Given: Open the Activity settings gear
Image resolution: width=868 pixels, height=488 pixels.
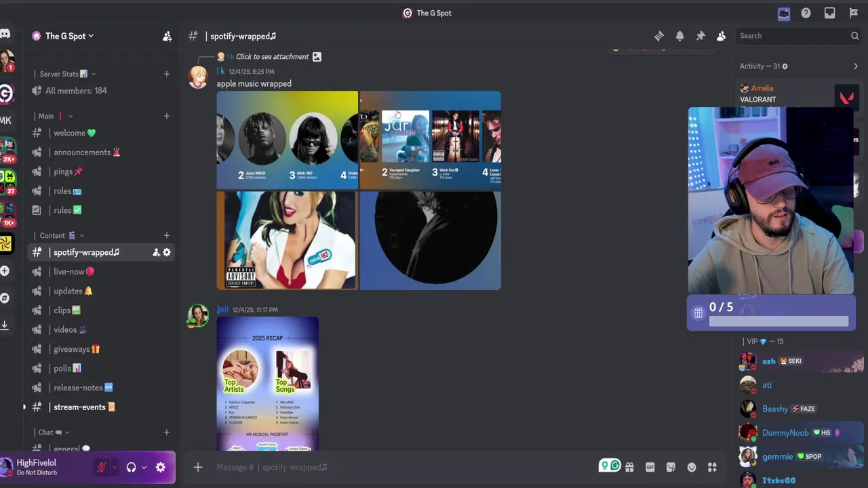Looking at the screenshot, I should tap(785, 66).
